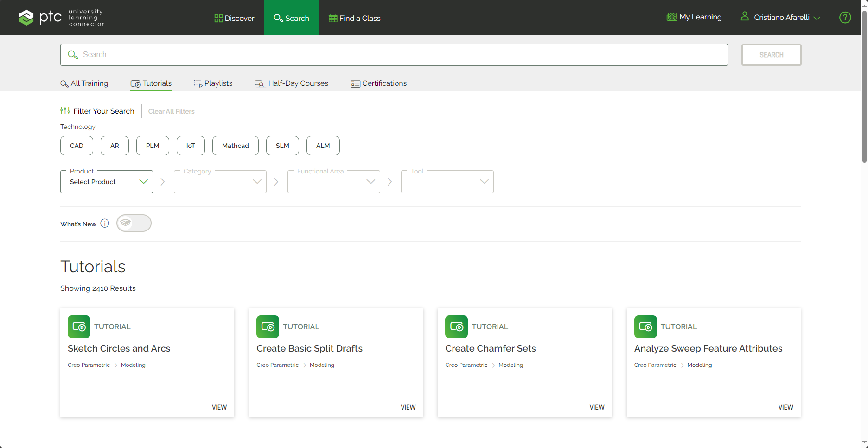This screenshot has width=868, height=448.
Task: Open the Discover section via grid icon
Action: (x=218, y=18)
